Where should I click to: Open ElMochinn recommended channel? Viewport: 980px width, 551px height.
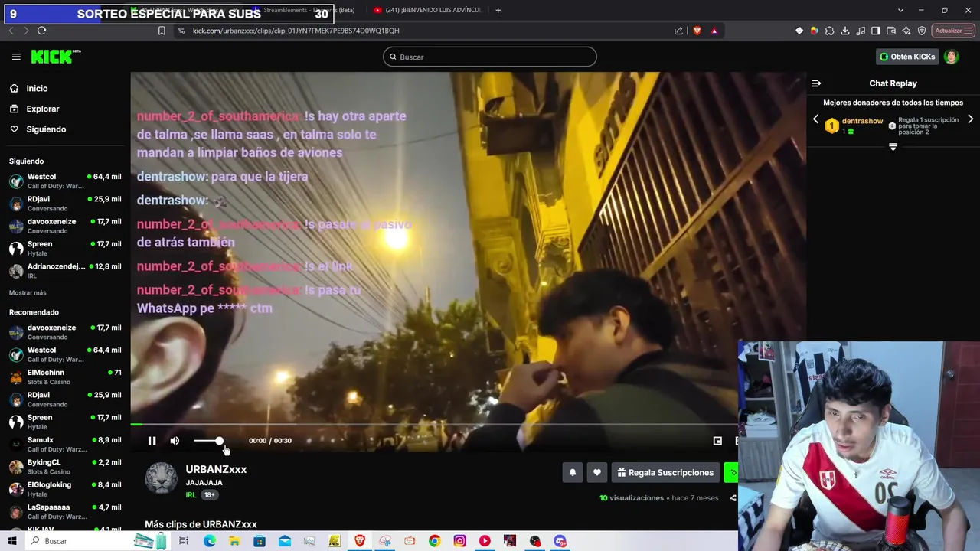[65, 377]
